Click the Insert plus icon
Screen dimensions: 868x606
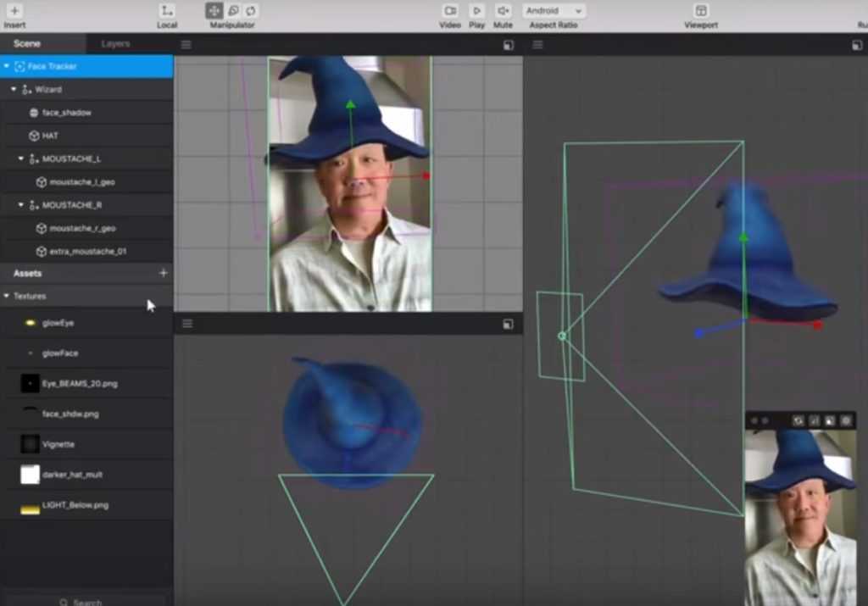14,11
